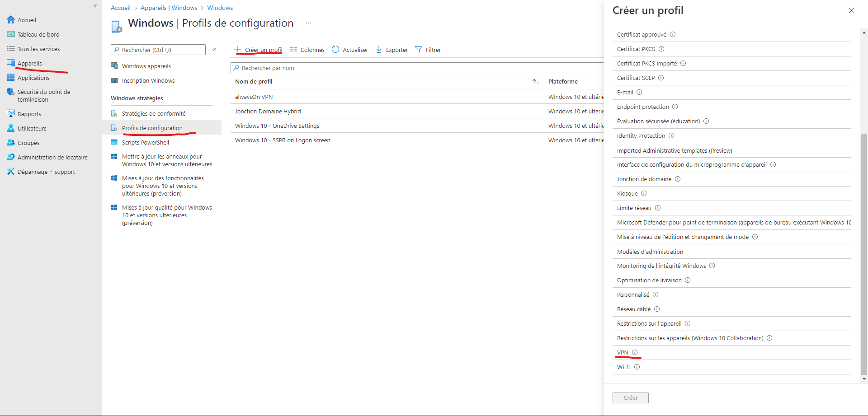Open the Filtrer options

(x=428, y=50)
